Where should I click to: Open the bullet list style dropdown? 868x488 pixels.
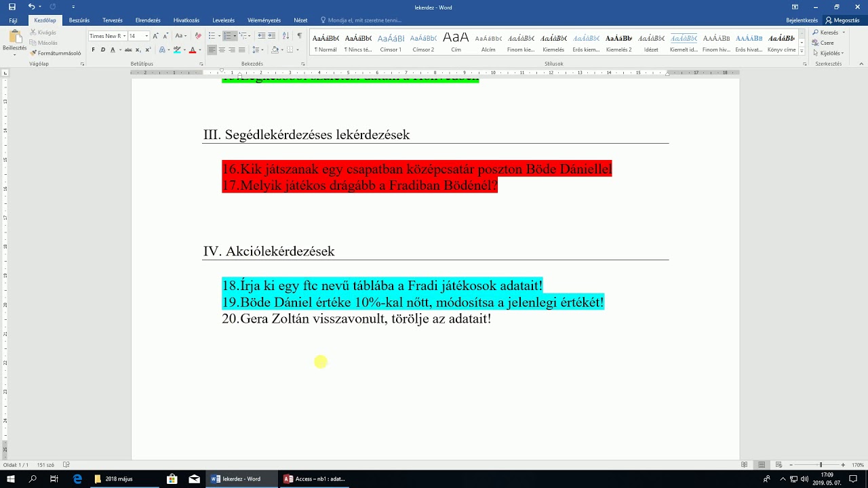tap(218, 36)
